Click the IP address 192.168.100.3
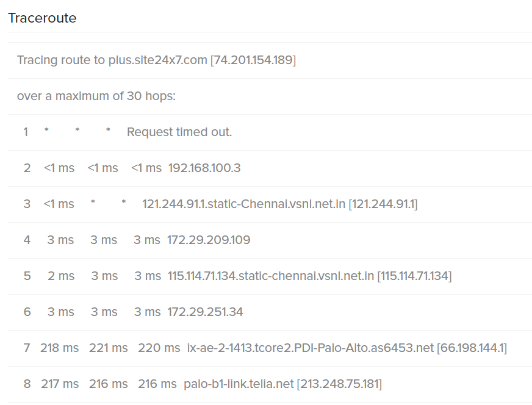The image size is (532, 405). point(204,168)
